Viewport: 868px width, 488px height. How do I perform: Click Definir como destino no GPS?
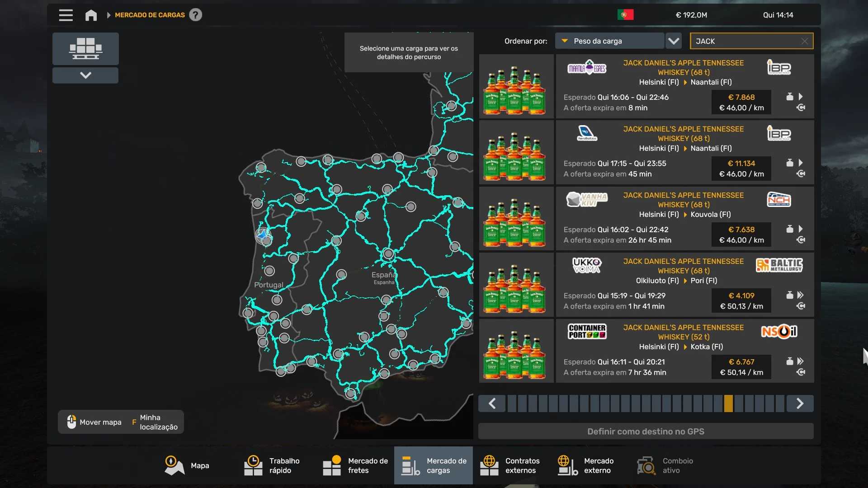[646, 431]
